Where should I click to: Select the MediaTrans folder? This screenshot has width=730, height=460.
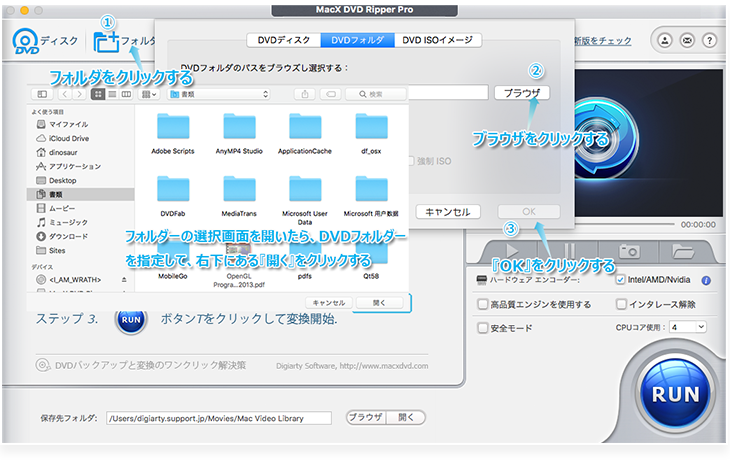(239, 196)
